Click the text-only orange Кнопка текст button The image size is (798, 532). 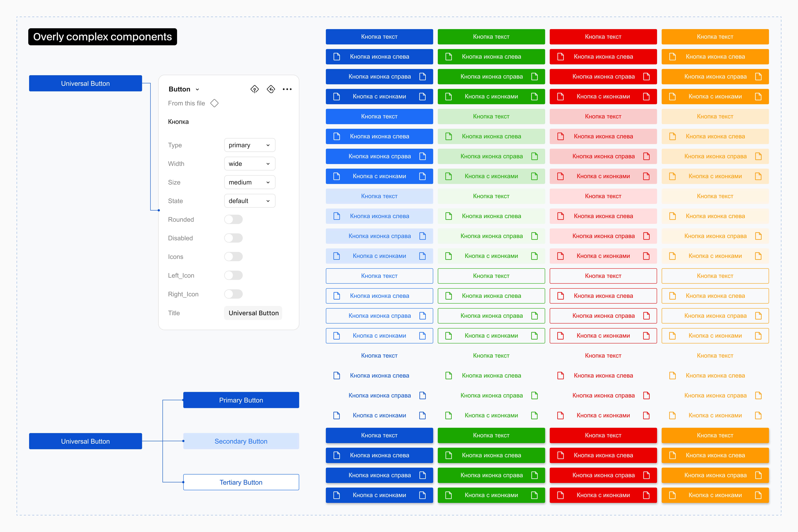click(x=715, y=356)
